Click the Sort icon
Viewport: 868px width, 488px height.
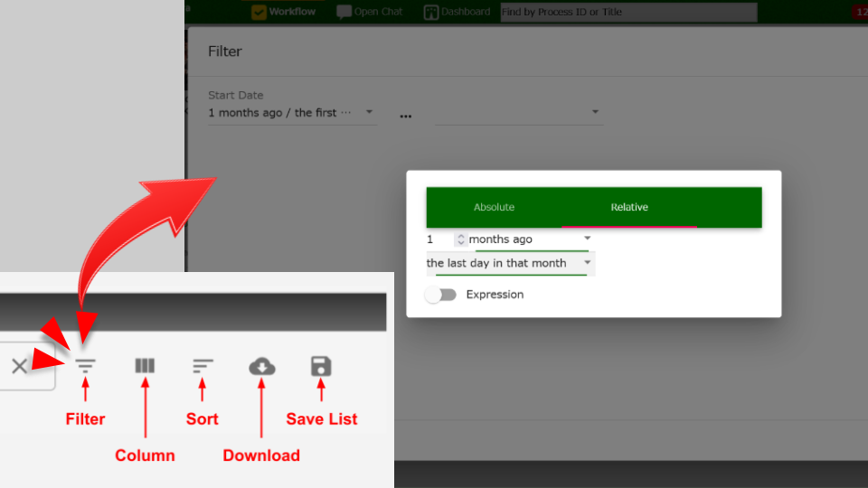tap(203, 366)
